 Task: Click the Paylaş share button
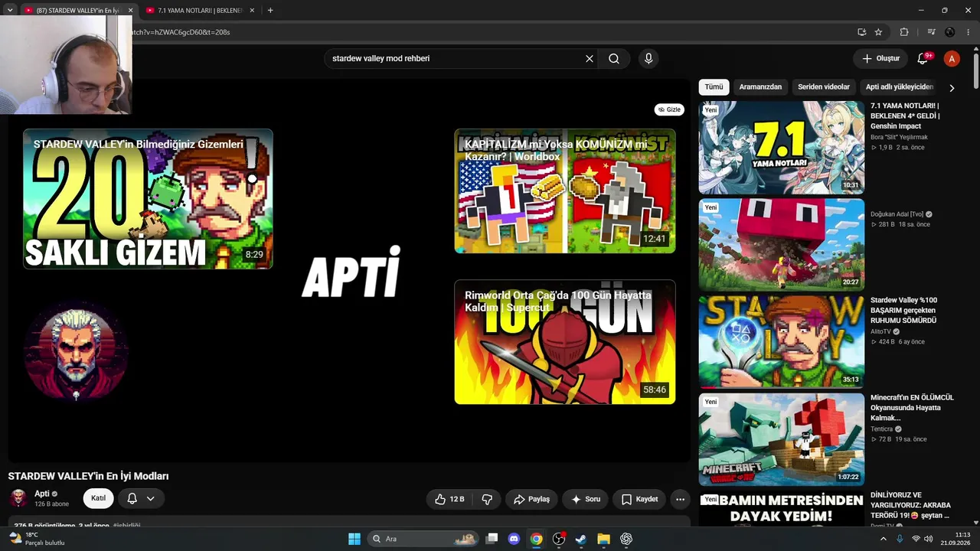tap(531, 499)
